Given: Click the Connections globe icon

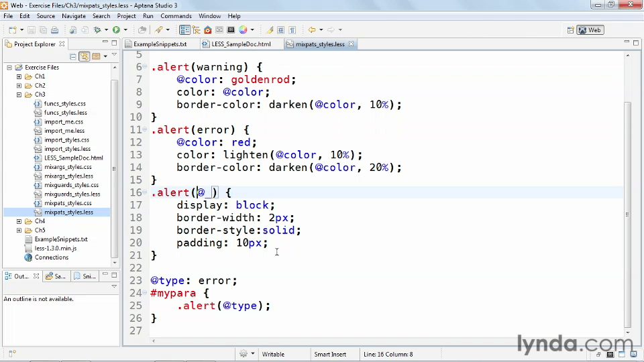Looking at the screenshot, I should [x=28, y=257].
